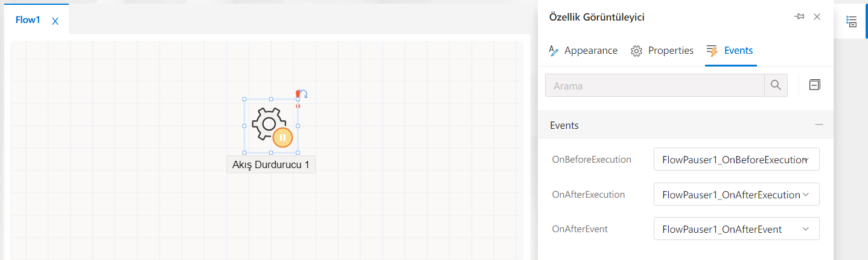Select the Flow1 document tab
868x260 pixels.
tap(28, 20)
